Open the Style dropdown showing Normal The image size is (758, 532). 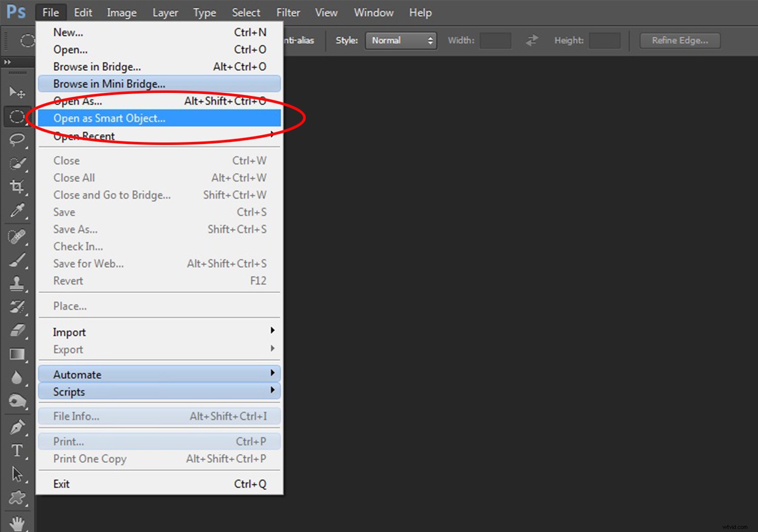[x=400, y=40]
